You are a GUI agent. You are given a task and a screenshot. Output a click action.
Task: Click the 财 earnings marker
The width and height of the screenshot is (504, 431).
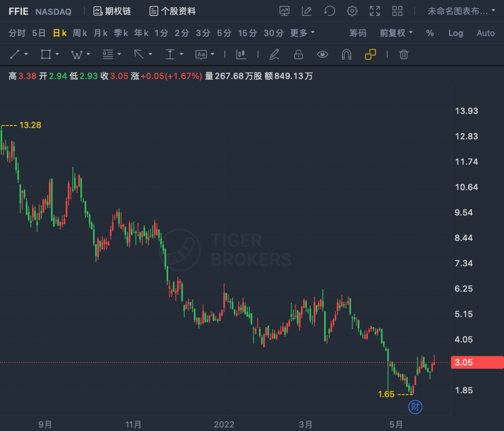[415, 407]
